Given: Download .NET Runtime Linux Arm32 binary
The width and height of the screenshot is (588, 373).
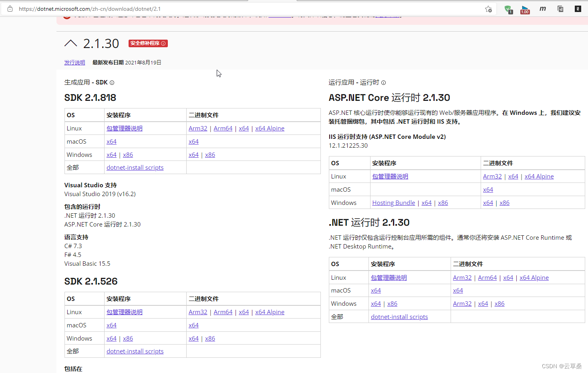Looking at the screenshot, I should pos(462,278).
